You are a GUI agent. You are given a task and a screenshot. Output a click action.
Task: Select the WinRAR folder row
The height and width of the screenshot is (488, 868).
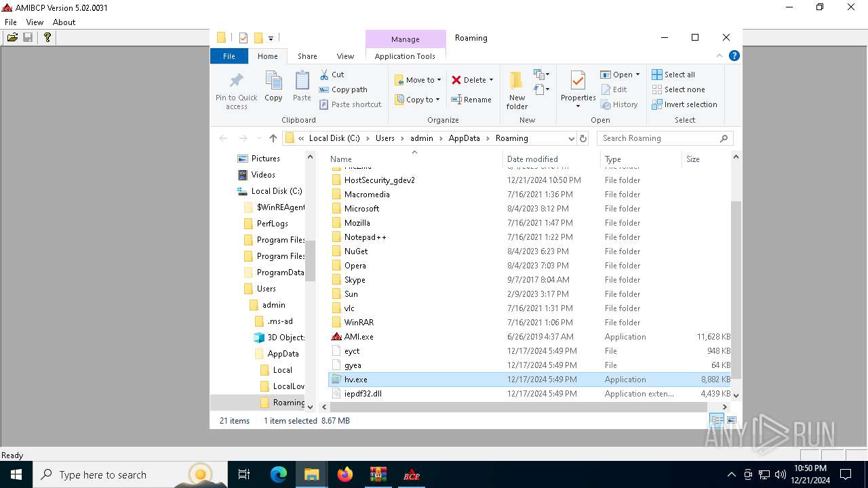[x=529, y=323]
